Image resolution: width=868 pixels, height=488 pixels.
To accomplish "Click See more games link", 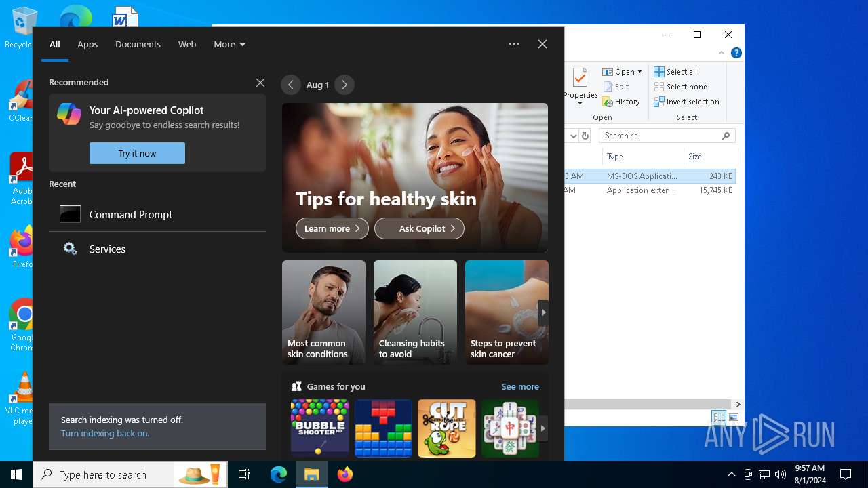I will (x=520, y=387).
